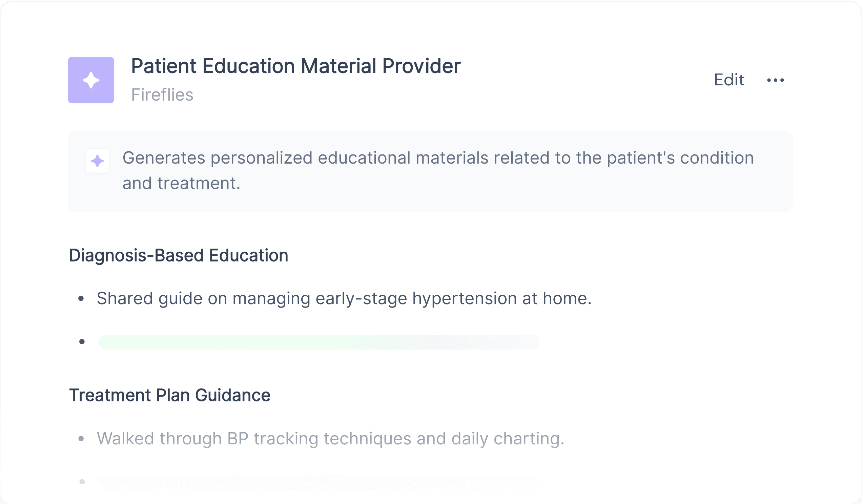Click bullet point before green loading bar

click(x=82, y=341)
